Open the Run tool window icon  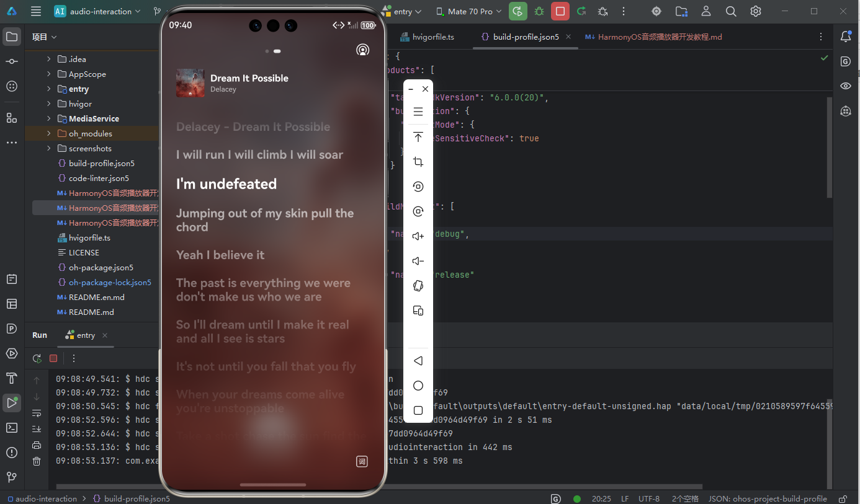pyautogui.click(x=12, y=403)
